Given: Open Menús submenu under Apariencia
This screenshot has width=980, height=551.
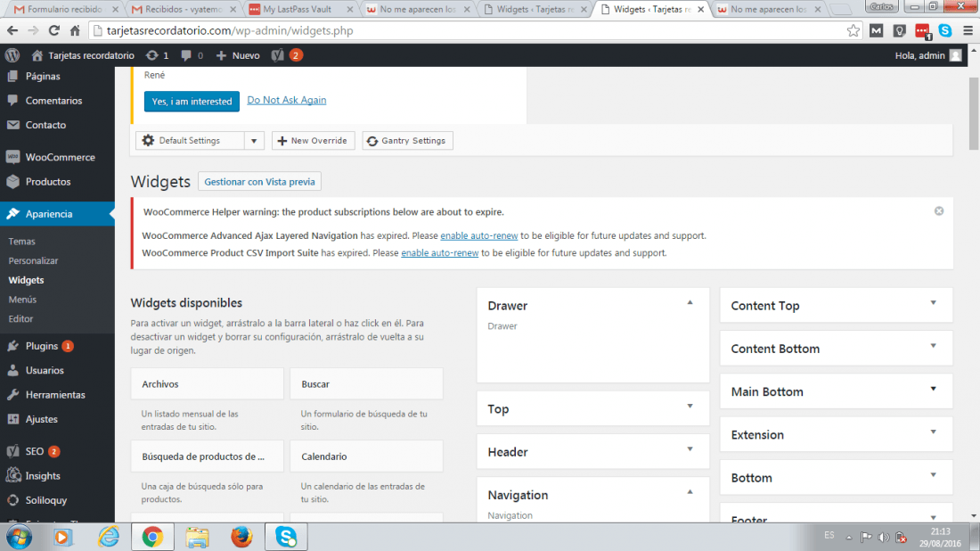Looking at the screenshot, I should (22, 300).
